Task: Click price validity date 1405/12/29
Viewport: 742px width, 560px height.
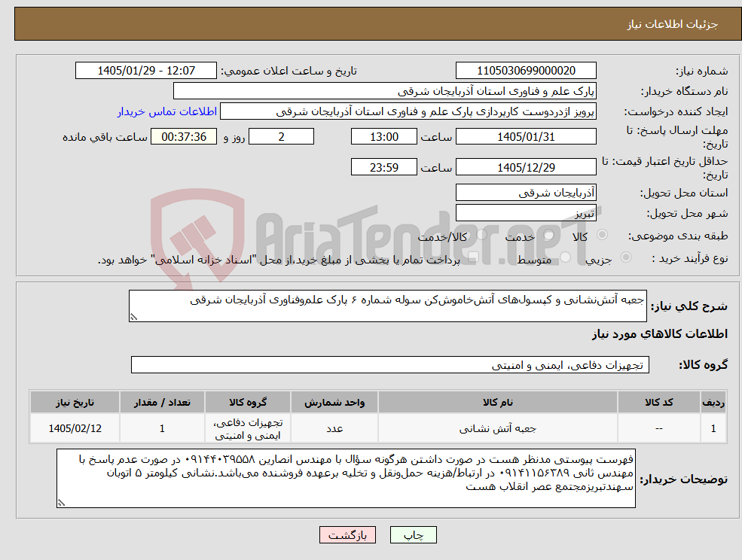Action: [x=526, y=167]
